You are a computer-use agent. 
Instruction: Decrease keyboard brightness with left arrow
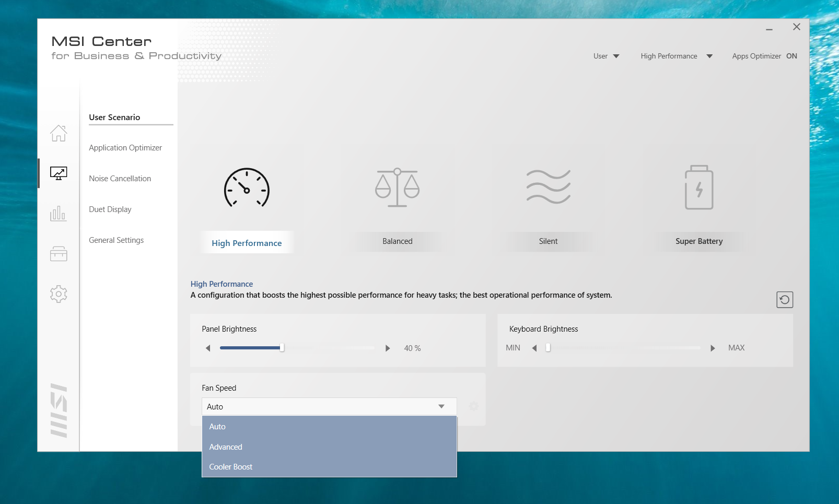pyautogui.click(x=534, y=348)
